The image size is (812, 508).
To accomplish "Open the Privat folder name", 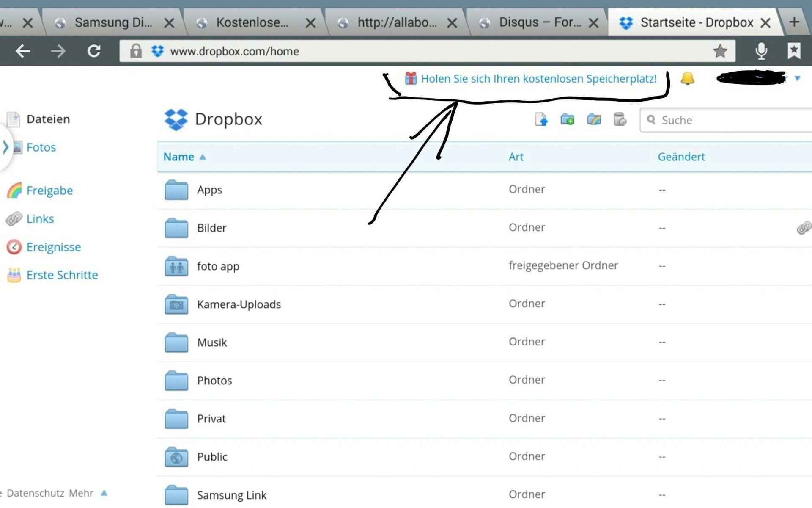I will pyautogui.click(x=211, y=418).
